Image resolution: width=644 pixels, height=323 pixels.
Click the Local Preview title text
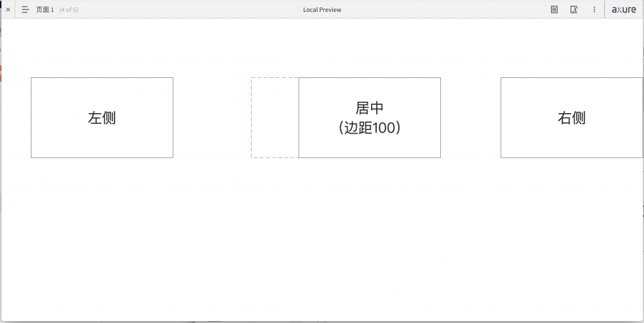click(322, 9)
